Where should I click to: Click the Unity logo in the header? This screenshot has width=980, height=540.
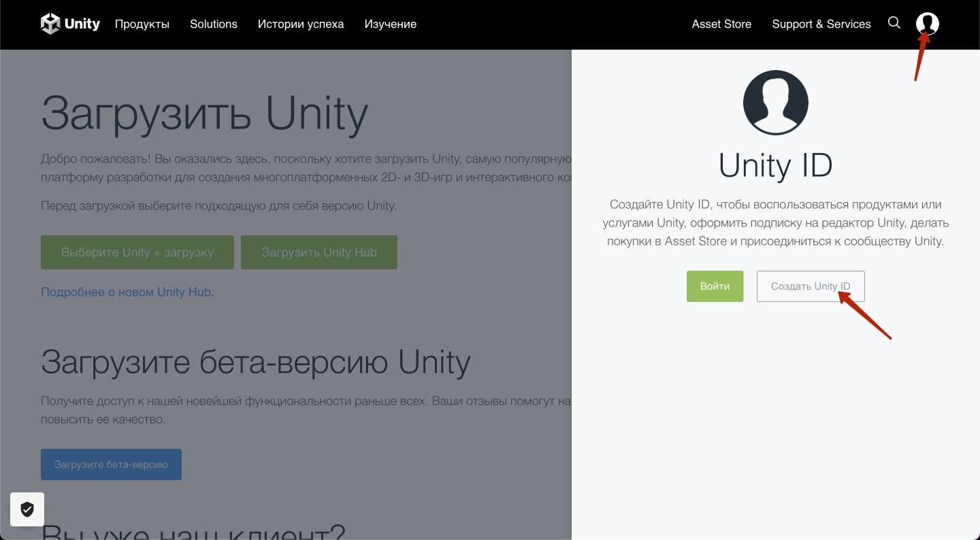click(70, 24)
